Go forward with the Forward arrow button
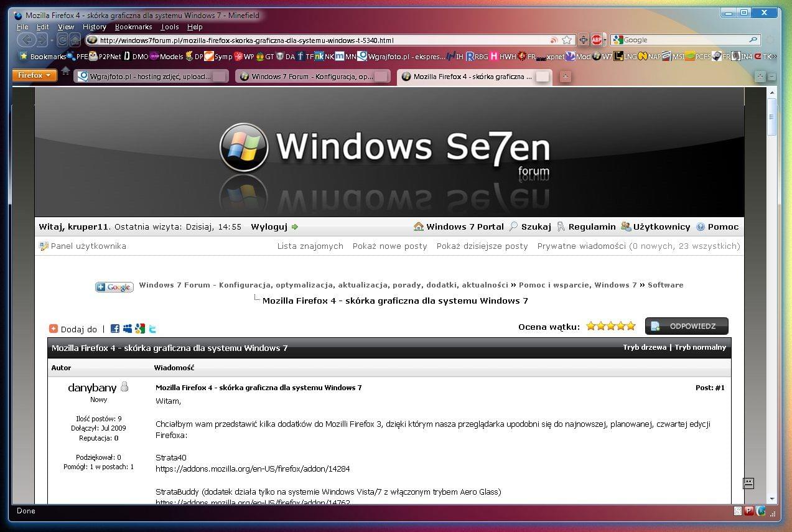 pos(41,40)
